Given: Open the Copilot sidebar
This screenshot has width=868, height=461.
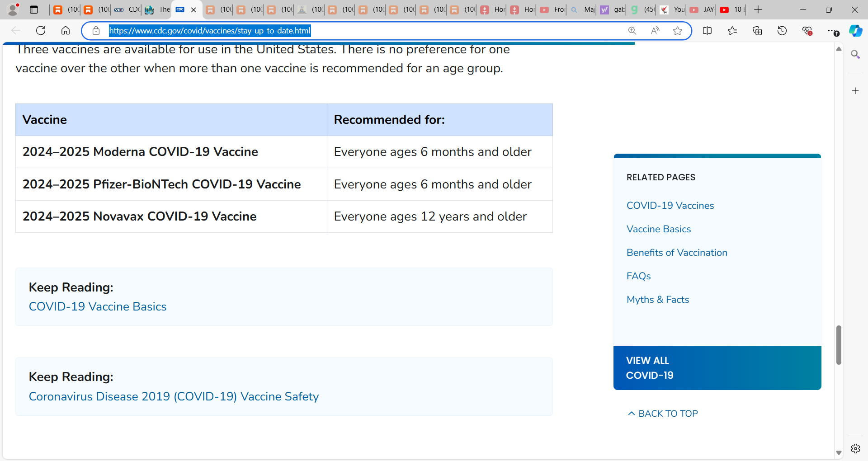Looking at the screenshot, I should 855,31.
